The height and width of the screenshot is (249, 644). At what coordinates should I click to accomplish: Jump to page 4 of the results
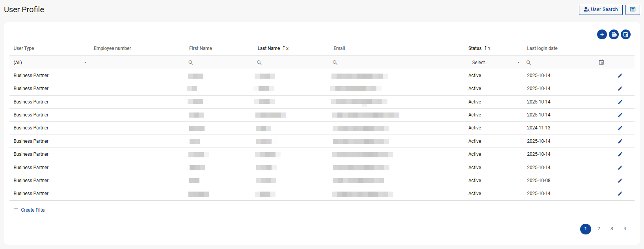pyautogui.click(x=624, y=229)
